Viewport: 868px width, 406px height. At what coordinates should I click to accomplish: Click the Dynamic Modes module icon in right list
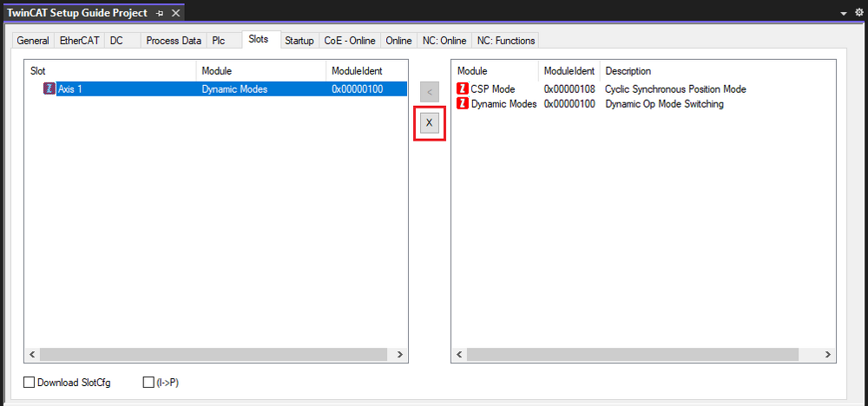(x=463, y=104)
